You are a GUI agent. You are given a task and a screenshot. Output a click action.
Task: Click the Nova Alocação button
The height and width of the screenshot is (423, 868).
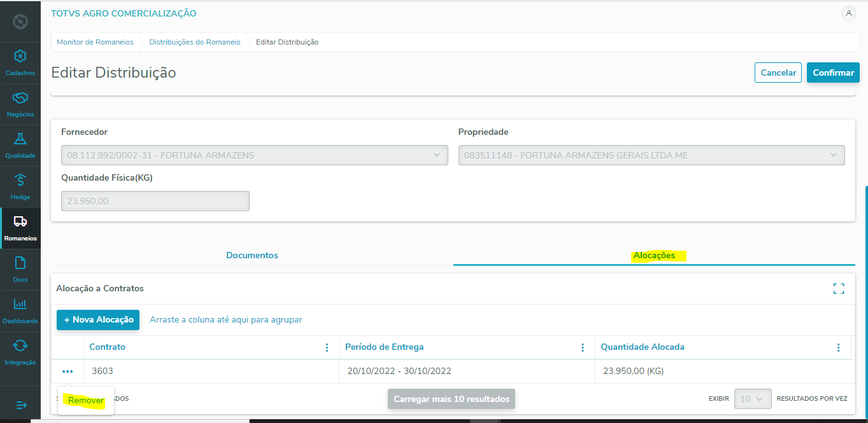pyautogui.click(x=98, y=320)
